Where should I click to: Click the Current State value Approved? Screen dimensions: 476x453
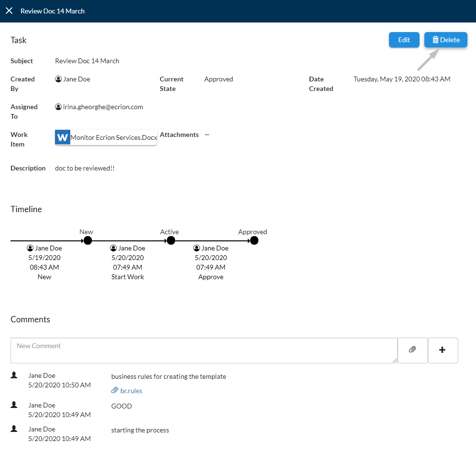point(219,79)
